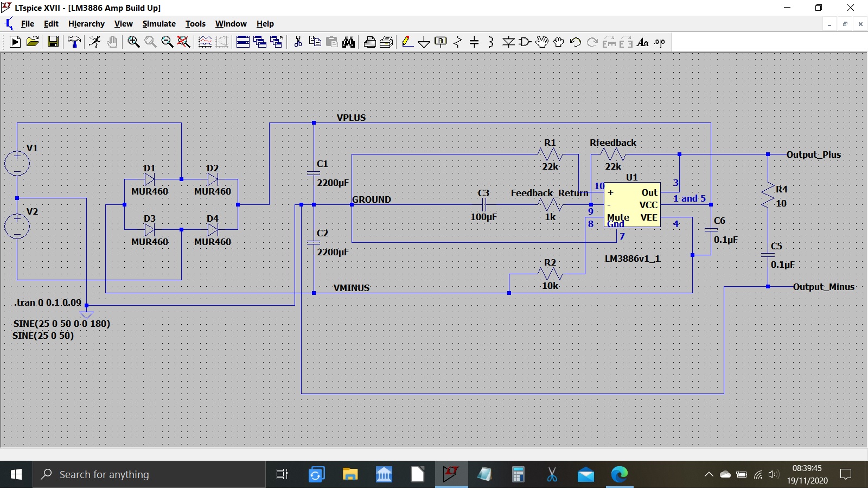Open the Simulate menu
This screenshot has height=490, width=868.
[159, 24]
